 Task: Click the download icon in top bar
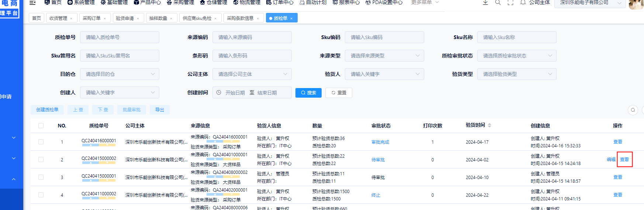tap(485, 3)
